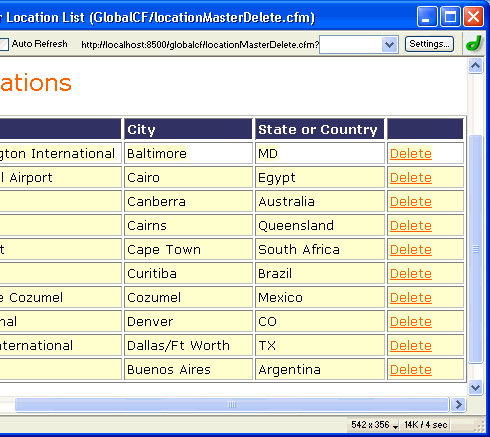Open the 542 x 356 window size dropdown
The height and width of the screenshot is (437, 490).
click(x=374, y=425)
